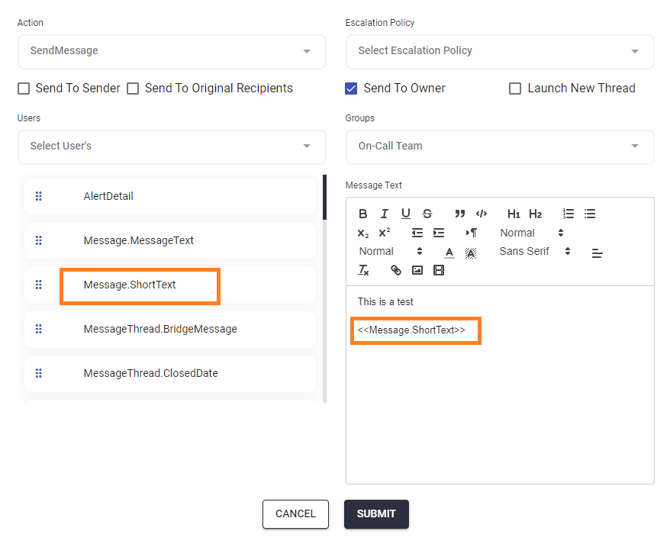
Task: Select the MessageThread.ClosedDate field
Action: tap(170, 373)
